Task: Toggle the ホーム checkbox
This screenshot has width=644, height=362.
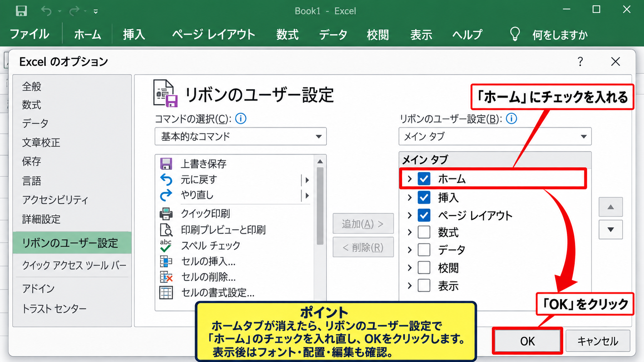Action: click(424, 179)
